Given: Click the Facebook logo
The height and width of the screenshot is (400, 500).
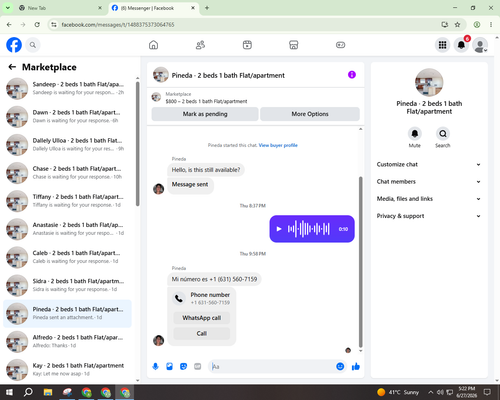Looking at the screenshot, I should coord(14,45).
